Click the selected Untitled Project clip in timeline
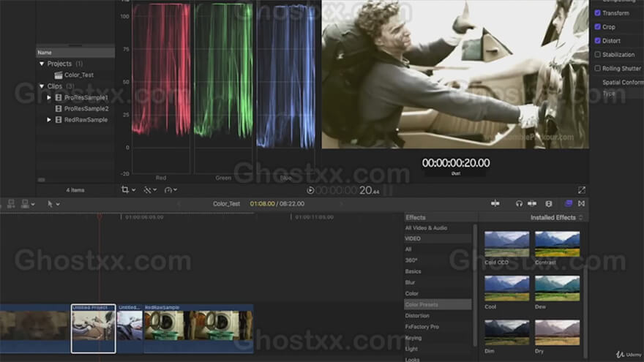The height and width of the screenshot is (362, 644). tap(93, 328)
